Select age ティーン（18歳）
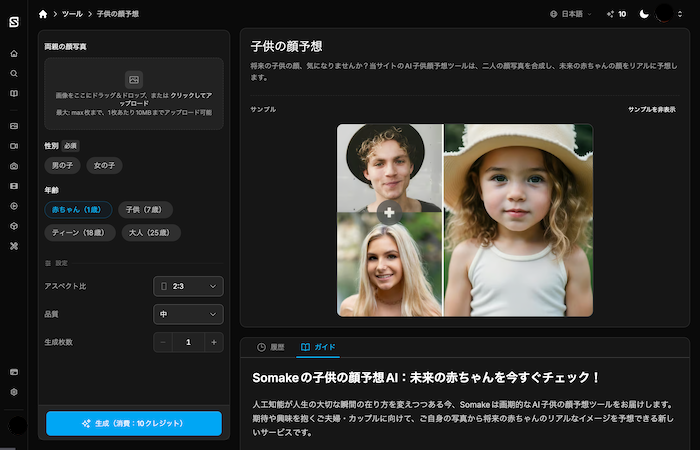The image size is (700, 450). pyautogui.click(x=80, y=233)
